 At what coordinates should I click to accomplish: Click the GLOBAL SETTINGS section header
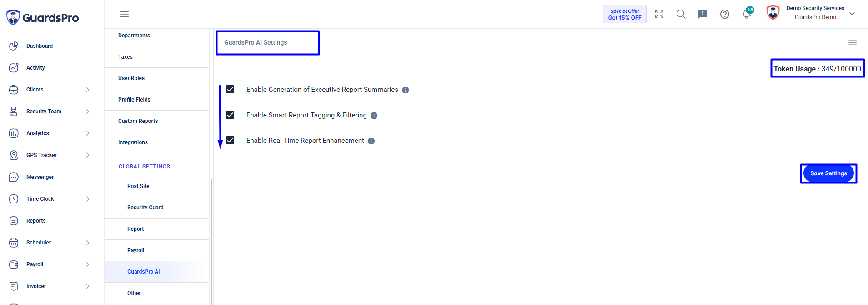pos(144,167)
